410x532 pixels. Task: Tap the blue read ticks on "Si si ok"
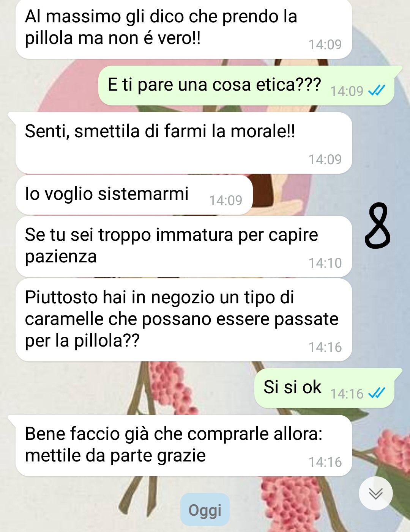point(377,393)
